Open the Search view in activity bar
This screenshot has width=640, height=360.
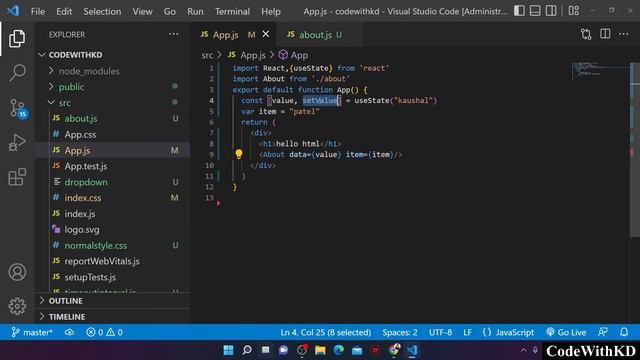coord(17,73)
